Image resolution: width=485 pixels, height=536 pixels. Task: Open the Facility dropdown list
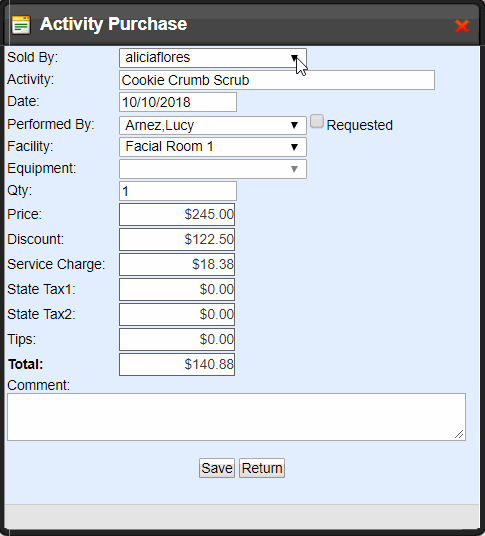[x=213, y=147]
